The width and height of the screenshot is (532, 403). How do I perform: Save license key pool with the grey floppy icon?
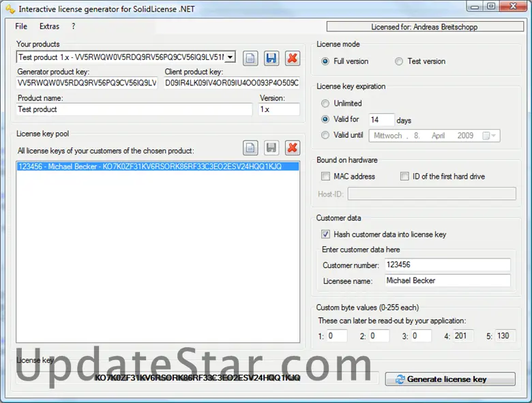pyautogui.click(x=271, y=148)
